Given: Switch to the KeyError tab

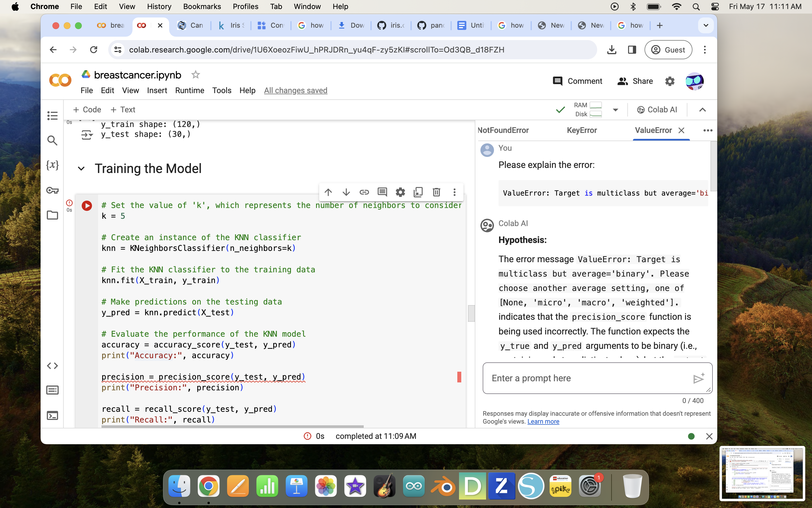Looking at the screenshot, I should [x=582, y=130].
